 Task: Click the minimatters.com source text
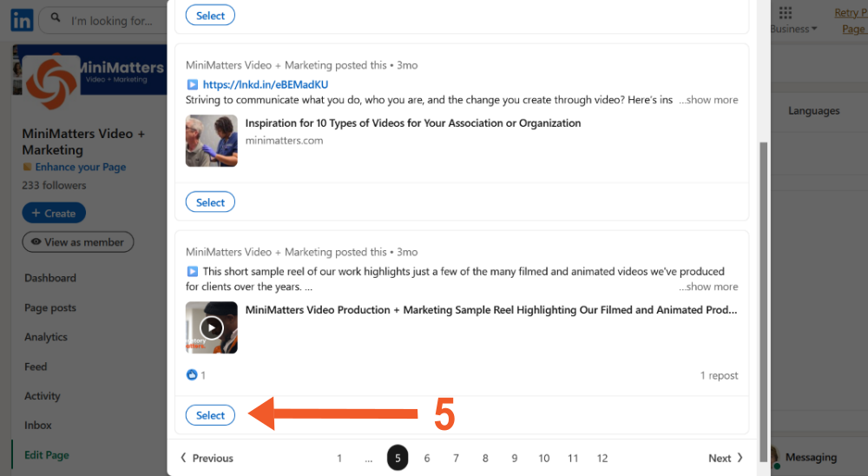tap(284, 141)
